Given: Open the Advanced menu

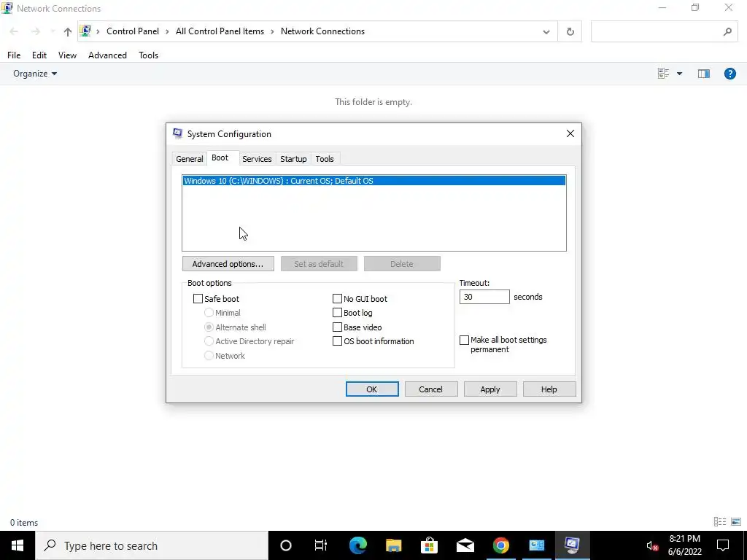Looking at the screenshot, I should pos(107,55).
